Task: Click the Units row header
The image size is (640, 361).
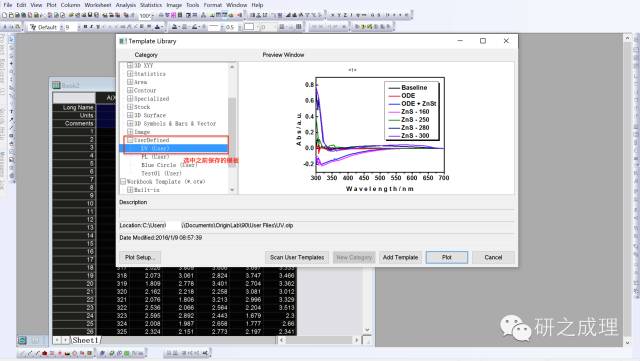Action: [74, 116]
